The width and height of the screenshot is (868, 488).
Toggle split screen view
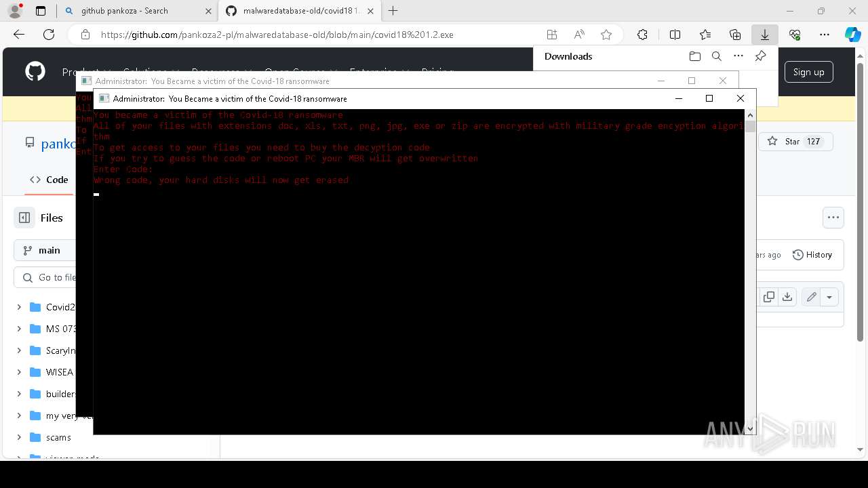[675, 35]
